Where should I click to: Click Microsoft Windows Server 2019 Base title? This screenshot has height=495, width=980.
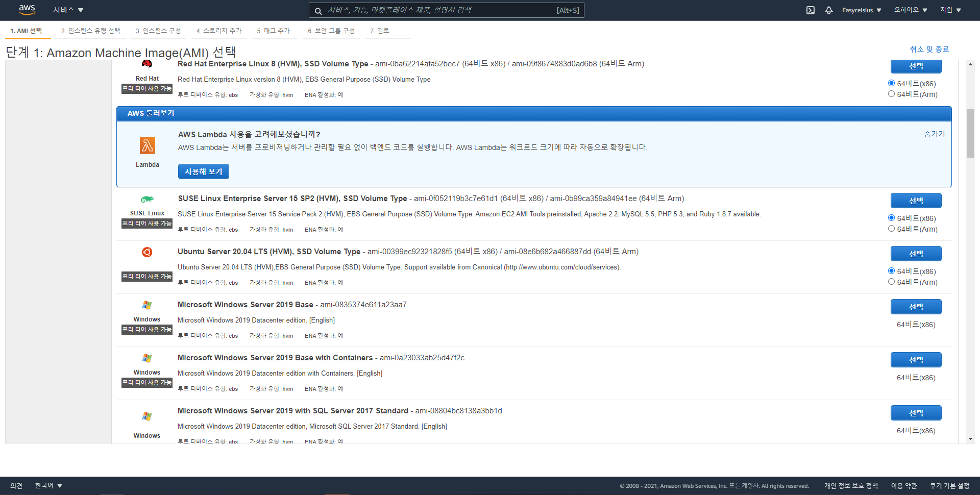point(246,305)
